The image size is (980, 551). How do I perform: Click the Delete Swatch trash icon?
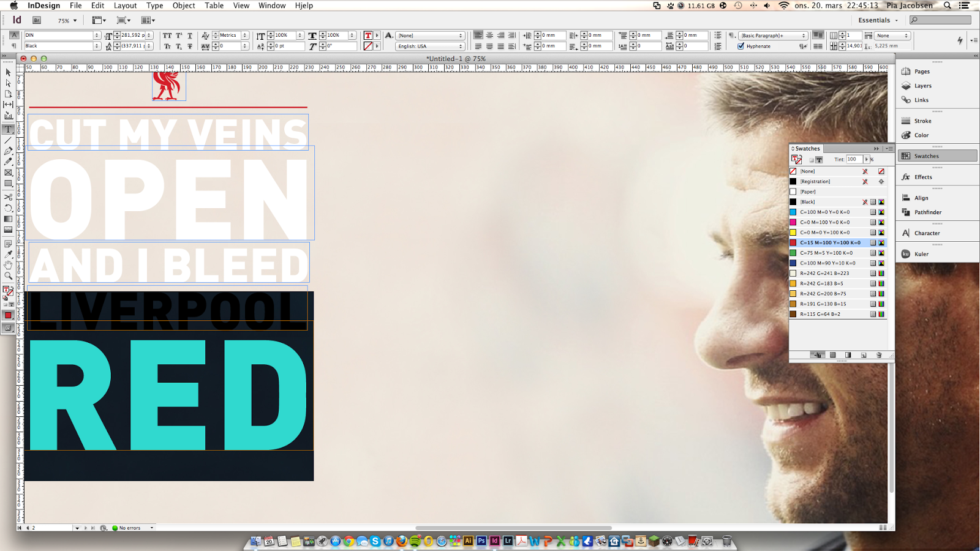(x=879, y=355)
